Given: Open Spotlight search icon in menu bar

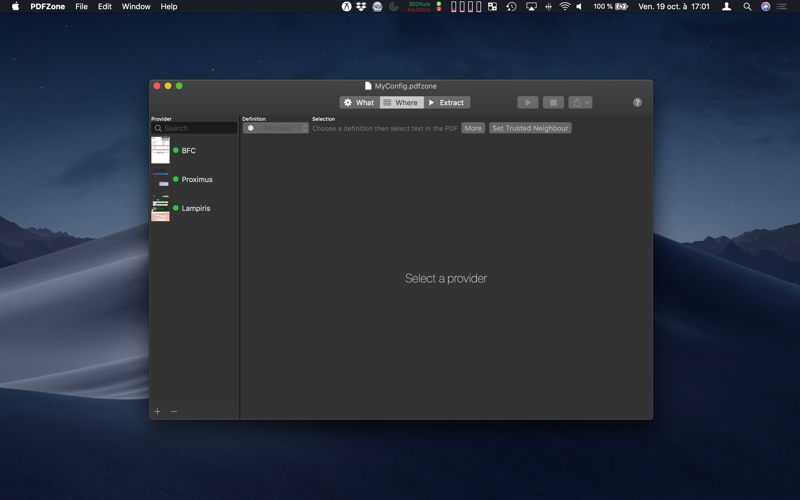Looking at the screenshot, I should point(747,7).
